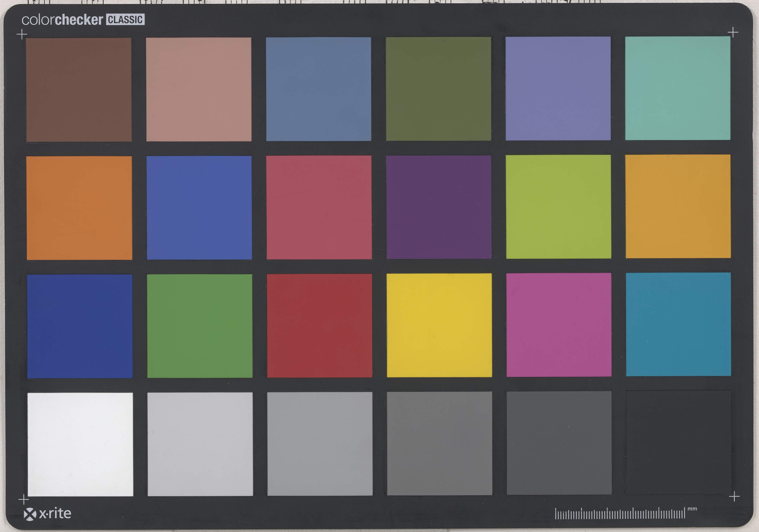This screenshot has width=759, height=532.
Task: Click the dark brown skin swatch
Action: pyautogui.click(x=79, y=90)
